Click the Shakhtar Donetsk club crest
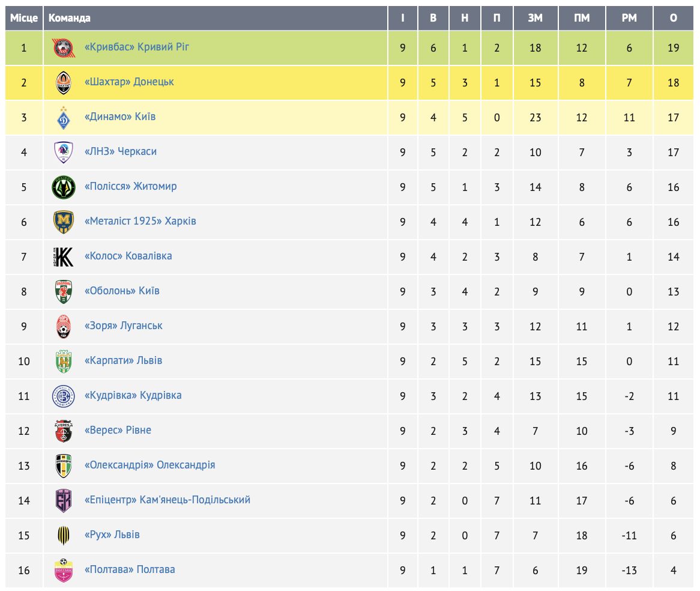The width and height of the screenshot is (700, 591). (63, 82)
